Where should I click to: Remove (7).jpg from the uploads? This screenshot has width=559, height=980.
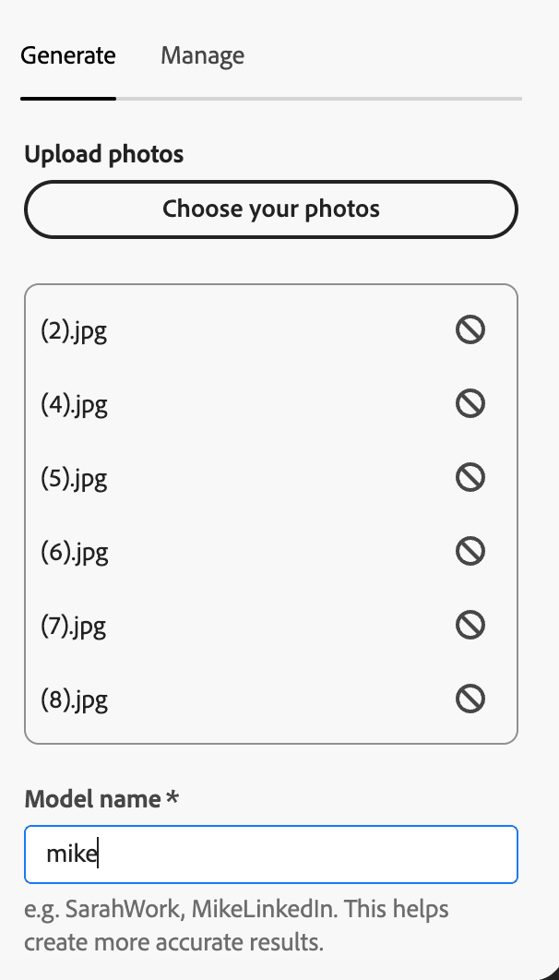(x=470, y=625)
